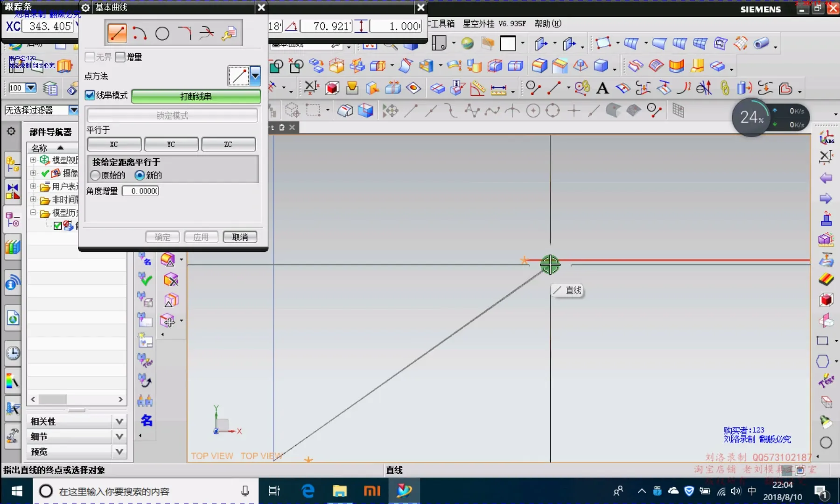Enable the 增量 checkbox

pos(120,57)
